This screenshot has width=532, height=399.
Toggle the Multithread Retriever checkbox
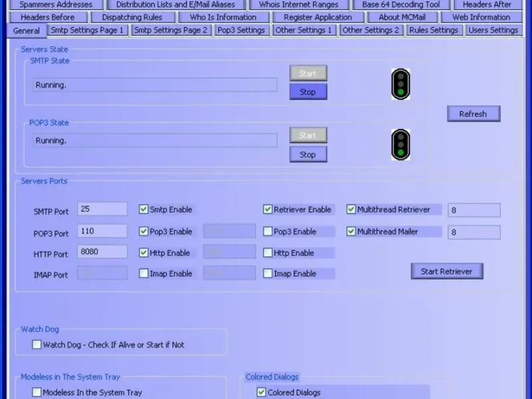(351, 209)
